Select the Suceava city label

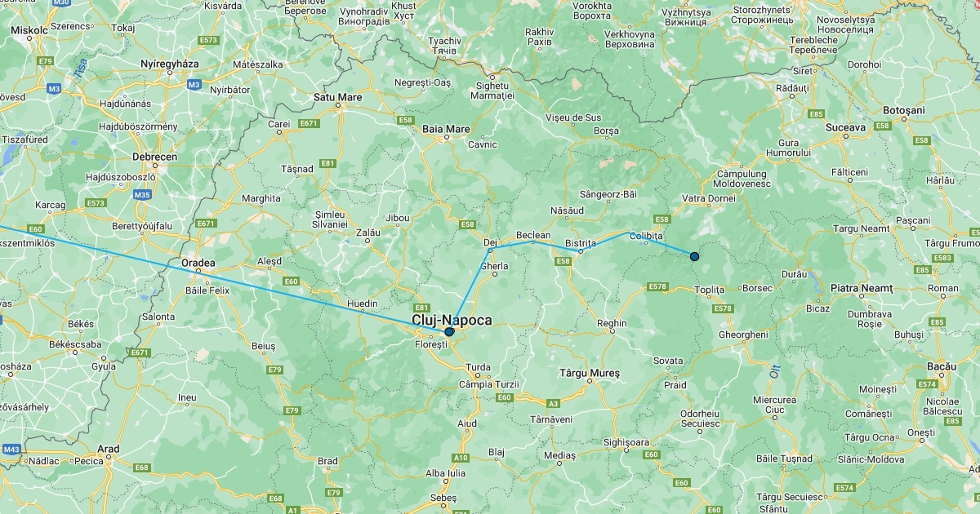(x=844, y=127)
